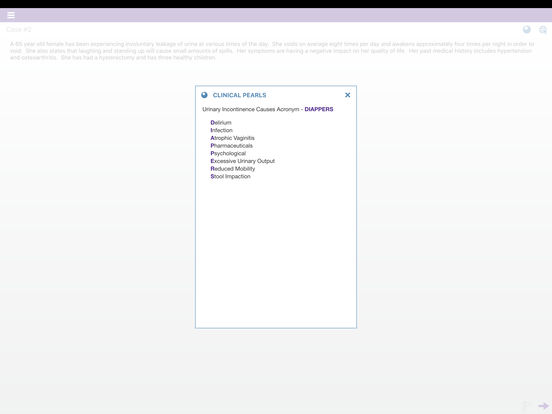Click the Atrophic Vaginitis list item
This screenshot has height=414, width=552.
(x=232, y=138)
